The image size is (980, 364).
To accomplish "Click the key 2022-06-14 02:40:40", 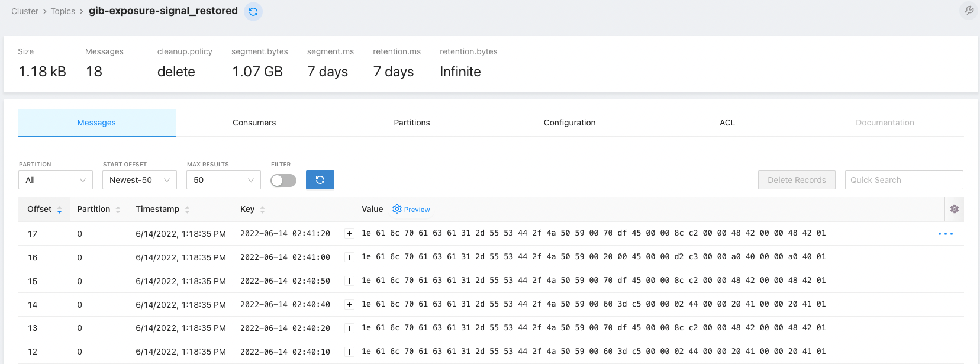I will coord(285,305).
